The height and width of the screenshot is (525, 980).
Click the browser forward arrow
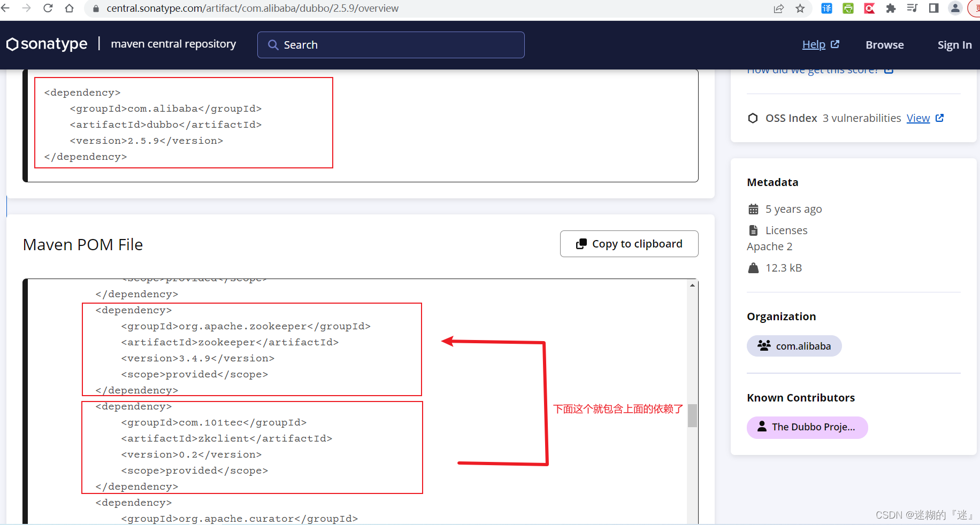pyautogui.click(x=26, y=8)
